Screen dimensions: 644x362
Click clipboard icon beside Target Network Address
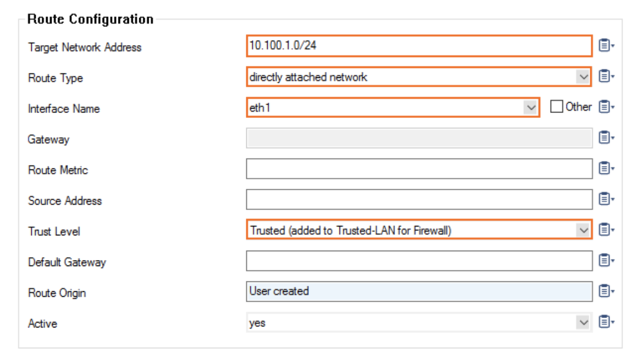click(605, 46)
